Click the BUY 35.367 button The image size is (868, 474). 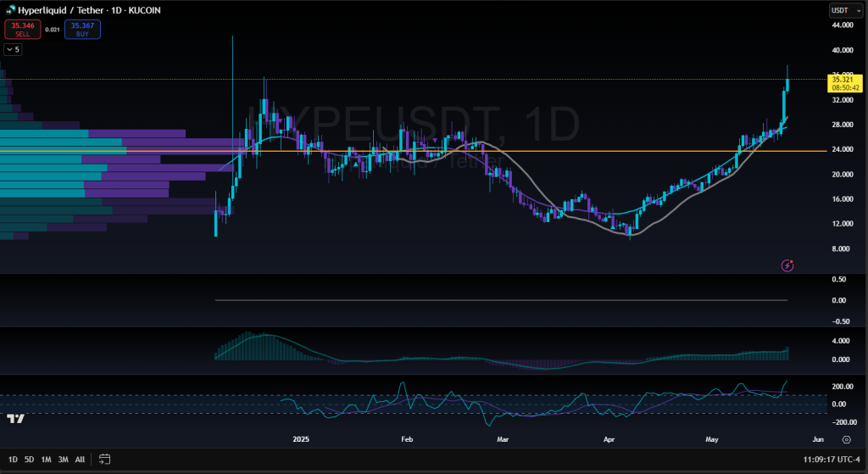(82, 30)
